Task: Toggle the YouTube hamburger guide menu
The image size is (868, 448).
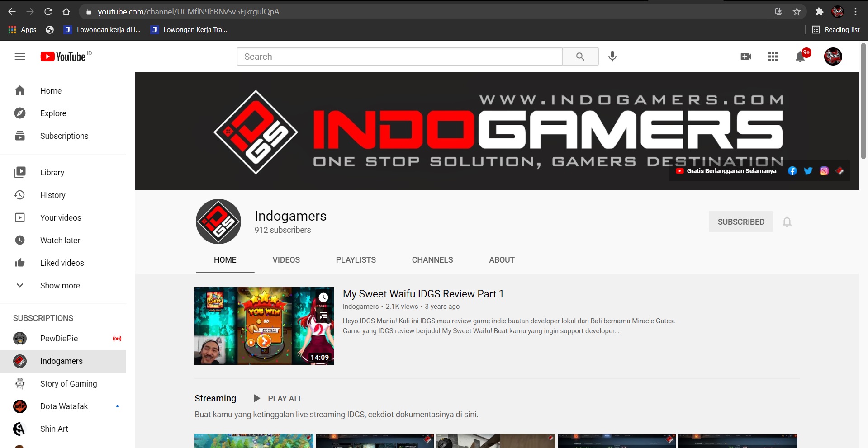Action: pos(20,57)
